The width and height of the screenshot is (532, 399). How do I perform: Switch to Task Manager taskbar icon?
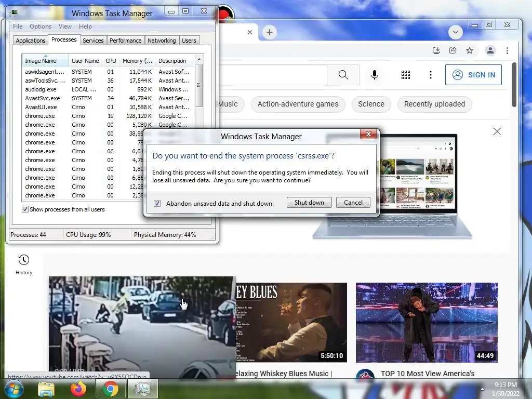142,389
